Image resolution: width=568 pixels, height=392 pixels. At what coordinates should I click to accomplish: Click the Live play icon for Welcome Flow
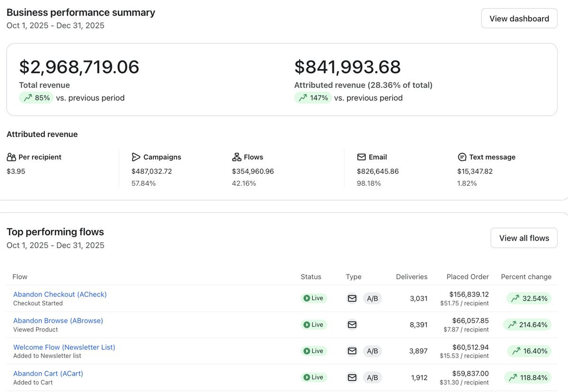point(307,351)
